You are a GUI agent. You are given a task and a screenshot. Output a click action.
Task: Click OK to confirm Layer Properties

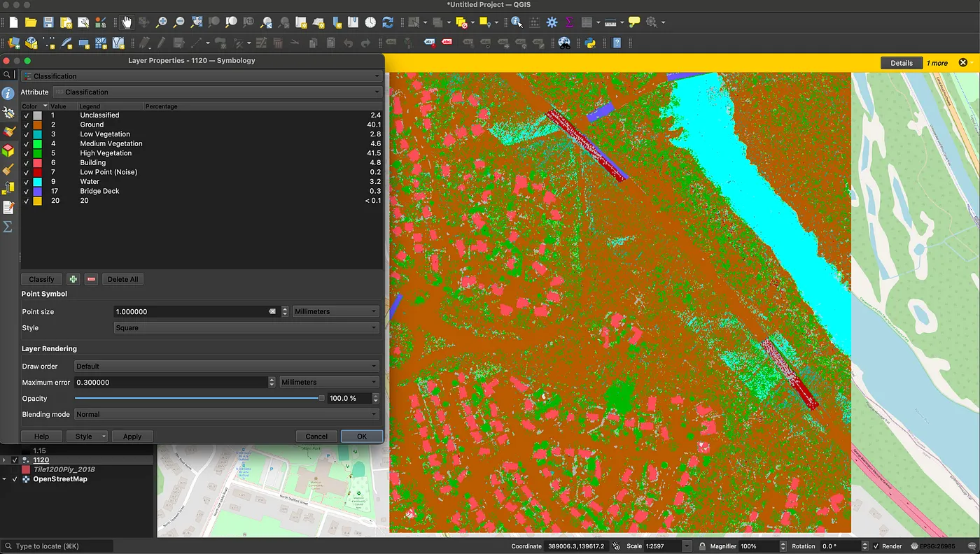(362, 436)
